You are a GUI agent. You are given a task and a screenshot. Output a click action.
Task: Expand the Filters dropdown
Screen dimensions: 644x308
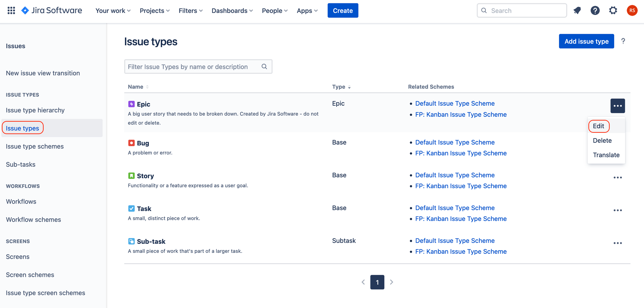pyautogui.click(x=191, y=11)
